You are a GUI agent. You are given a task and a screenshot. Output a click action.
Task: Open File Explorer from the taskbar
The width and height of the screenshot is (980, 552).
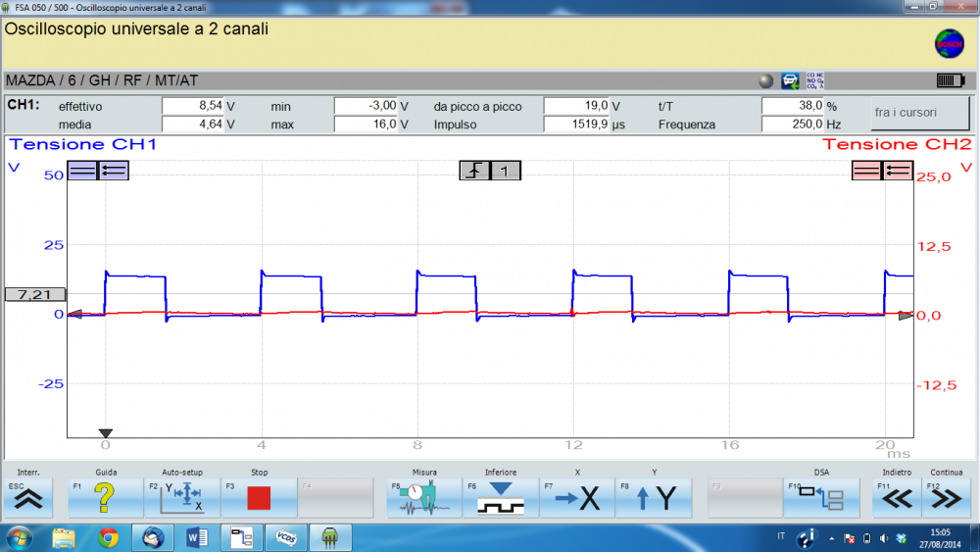tap(64, 537)
